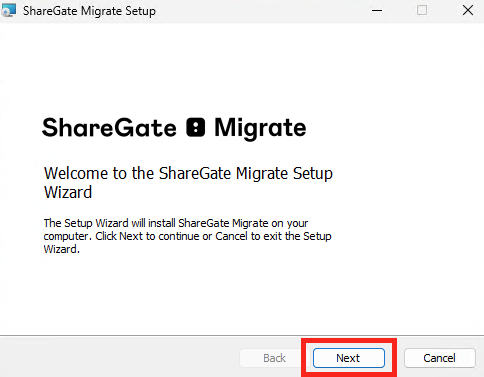484x377 pixels.
Task: Click the 'Migrate' logo wordmark
Action: [260, 129]
